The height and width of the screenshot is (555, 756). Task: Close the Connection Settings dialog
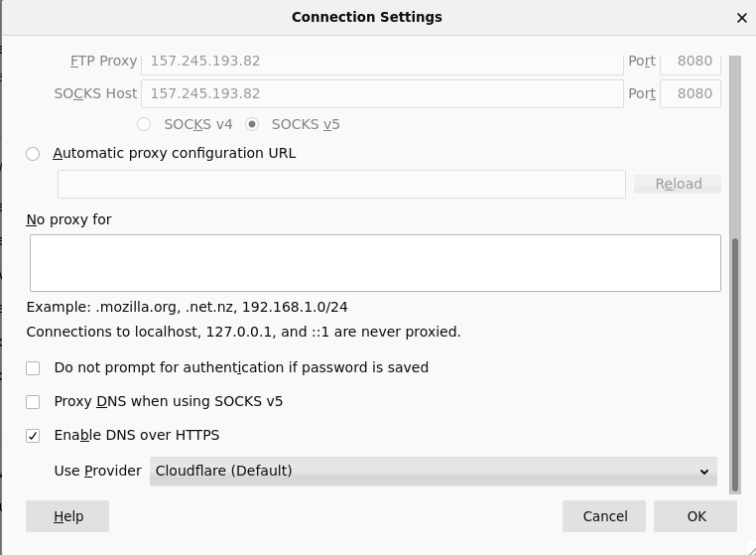(x=741, y=18)
